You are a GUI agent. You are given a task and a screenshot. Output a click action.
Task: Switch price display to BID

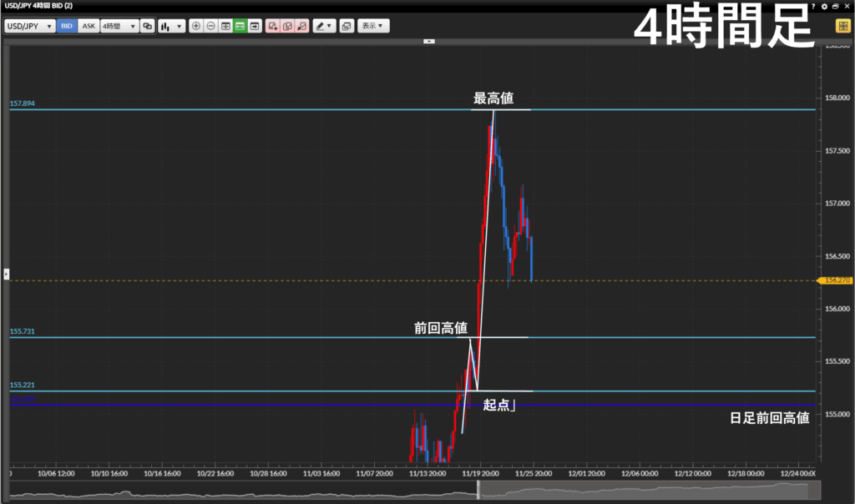click(67, 26)
